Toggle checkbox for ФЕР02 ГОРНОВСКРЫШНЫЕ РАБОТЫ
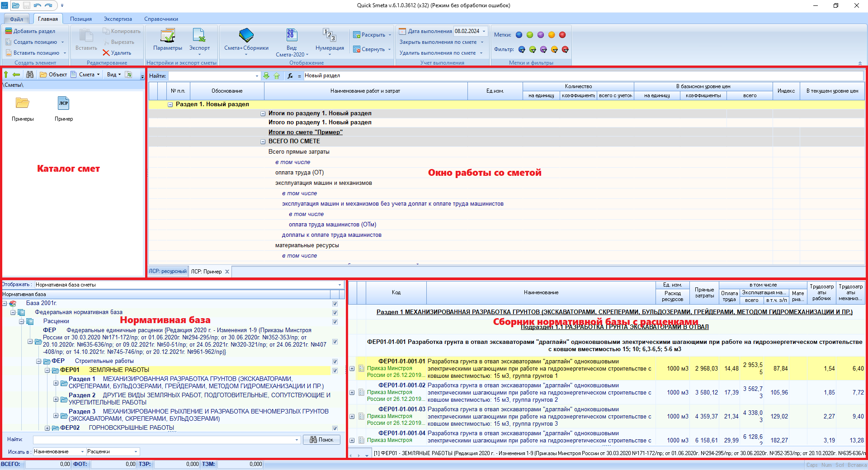 pos(335,428)
